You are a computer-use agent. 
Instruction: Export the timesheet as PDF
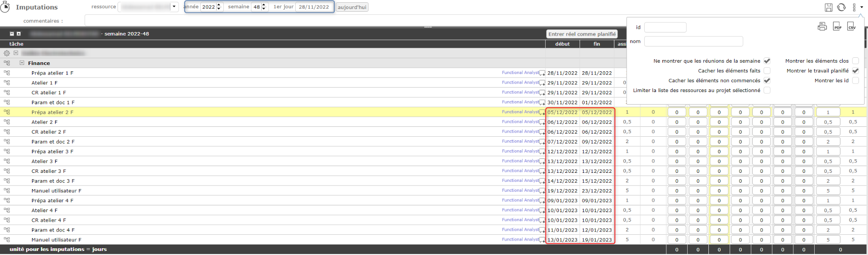point(837,27)
